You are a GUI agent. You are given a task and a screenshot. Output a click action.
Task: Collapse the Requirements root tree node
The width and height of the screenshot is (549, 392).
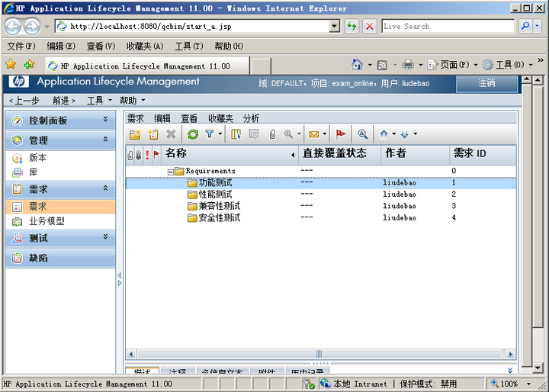(171, 172)
